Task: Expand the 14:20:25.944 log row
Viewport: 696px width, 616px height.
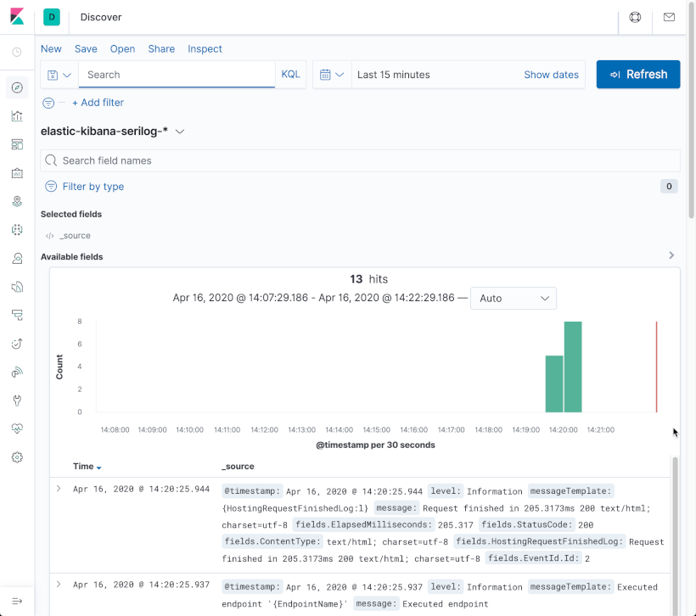Action: (x=59, y=489)
